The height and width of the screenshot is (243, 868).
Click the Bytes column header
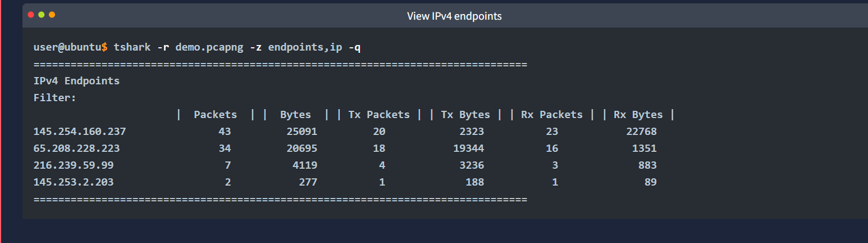coord(295,115)
